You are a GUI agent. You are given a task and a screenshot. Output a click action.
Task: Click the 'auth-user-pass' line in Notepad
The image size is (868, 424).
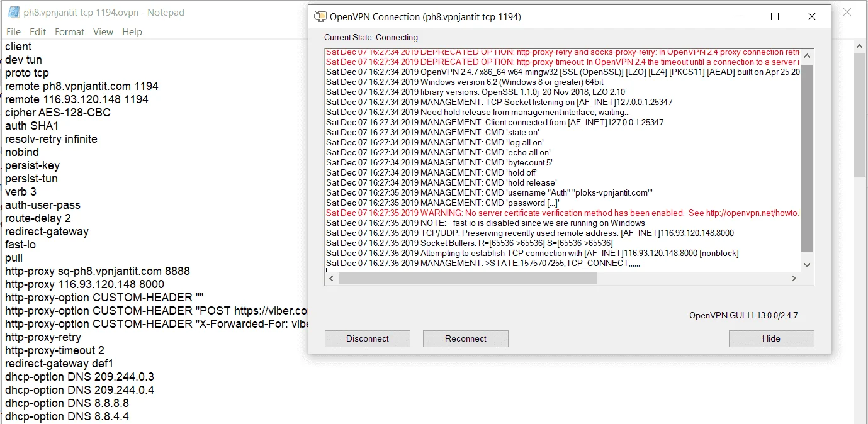click(43, 205)
